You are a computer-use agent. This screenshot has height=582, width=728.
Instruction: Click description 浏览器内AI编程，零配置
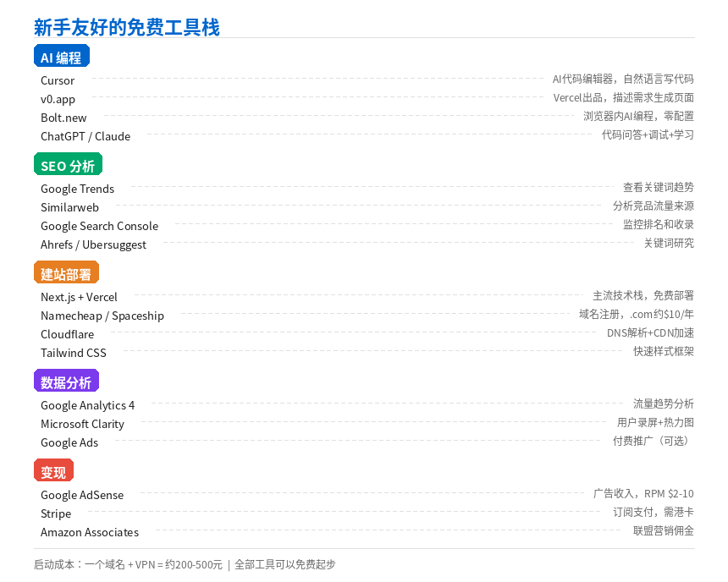coord(638,117)
